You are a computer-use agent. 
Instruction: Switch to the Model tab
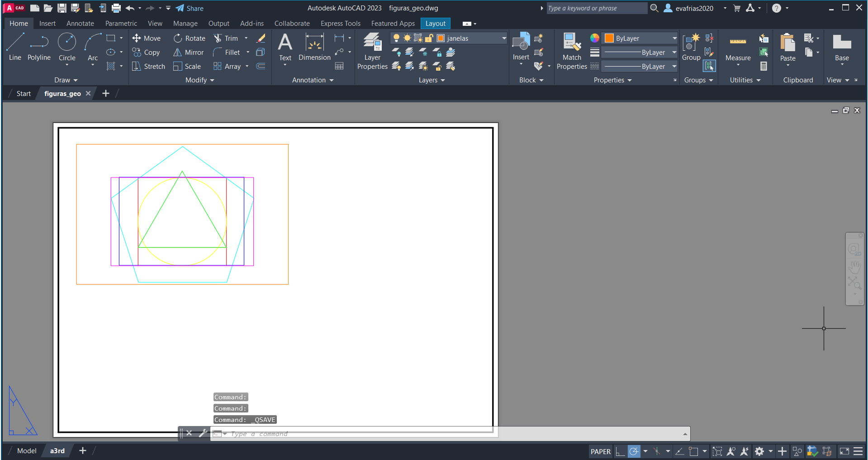click(x=27, y=451)
